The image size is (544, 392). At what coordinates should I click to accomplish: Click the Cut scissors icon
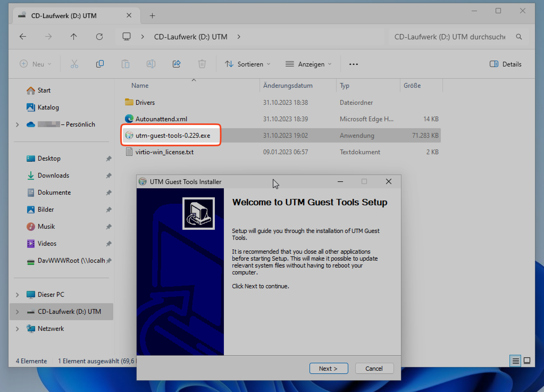[74, 64]
